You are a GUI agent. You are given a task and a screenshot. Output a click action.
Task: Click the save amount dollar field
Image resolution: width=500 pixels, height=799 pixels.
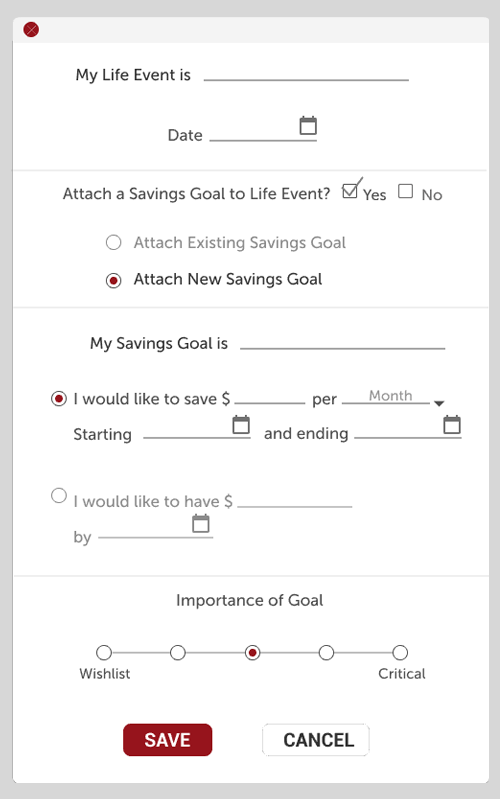(270, 397)
